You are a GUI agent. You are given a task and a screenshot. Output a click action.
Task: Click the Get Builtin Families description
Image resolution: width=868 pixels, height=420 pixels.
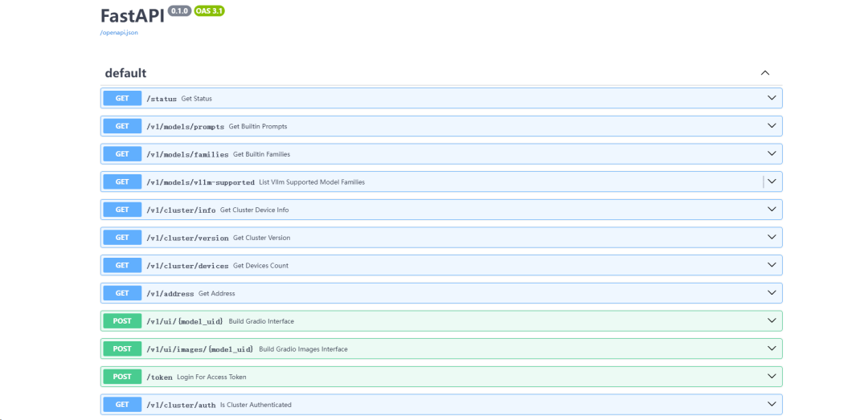[261, 154]
